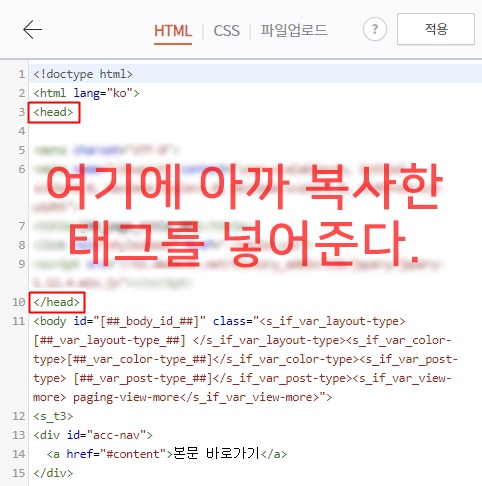Place cursor at the </head> closing tag
The width and height of the screenshot is (482, 486).
57,302
